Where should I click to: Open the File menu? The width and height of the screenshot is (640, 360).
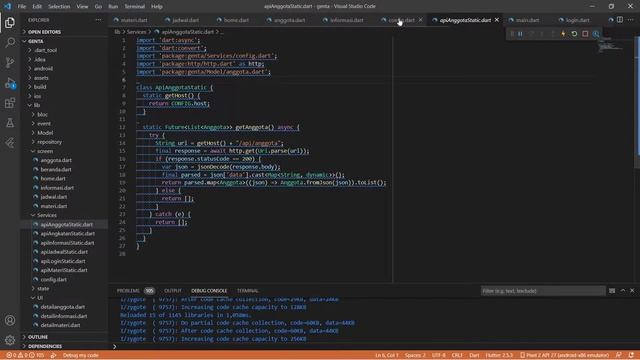pos(22,7)
